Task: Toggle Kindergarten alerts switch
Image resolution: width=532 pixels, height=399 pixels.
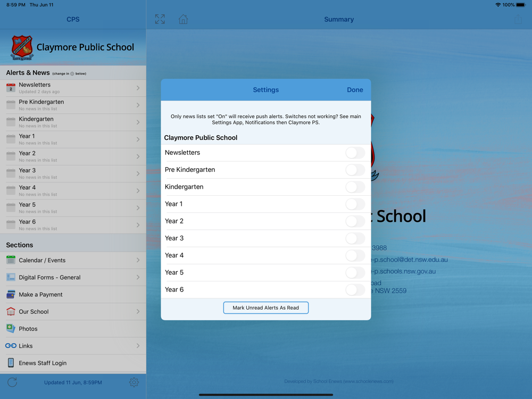Action: (355, 187)
